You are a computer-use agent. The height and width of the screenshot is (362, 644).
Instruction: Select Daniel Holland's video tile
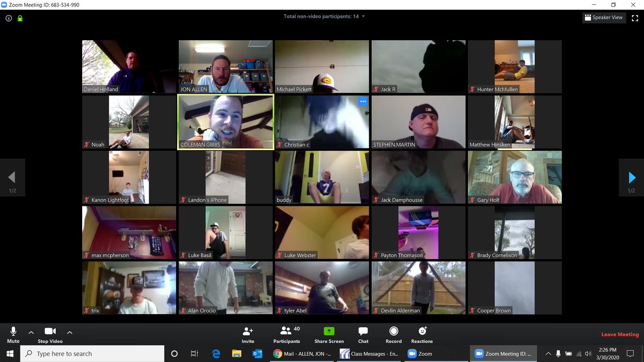coord(129,67)
